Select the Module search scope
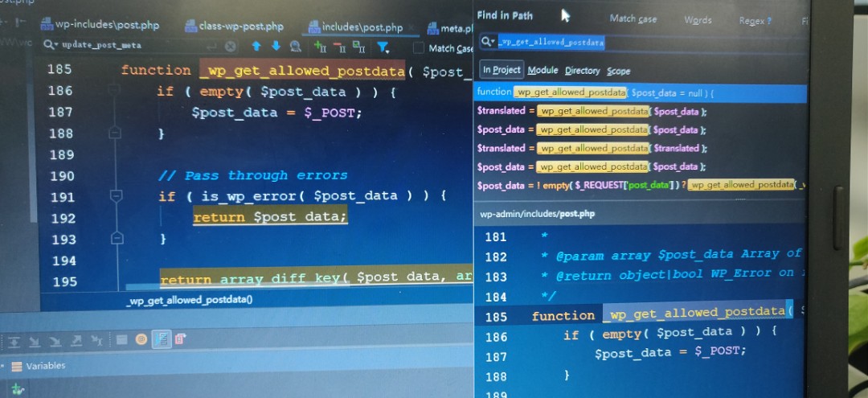Image resolution: width=868 pixels, height=398 pixels. click(542, 70)
